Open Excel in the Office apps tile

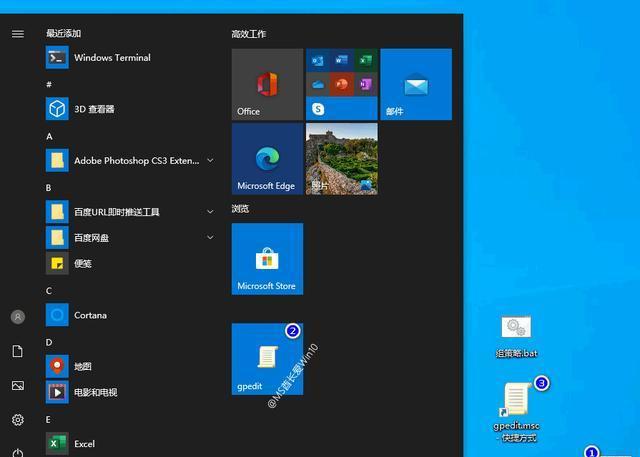pyautogui.click(x=366, y=61)
